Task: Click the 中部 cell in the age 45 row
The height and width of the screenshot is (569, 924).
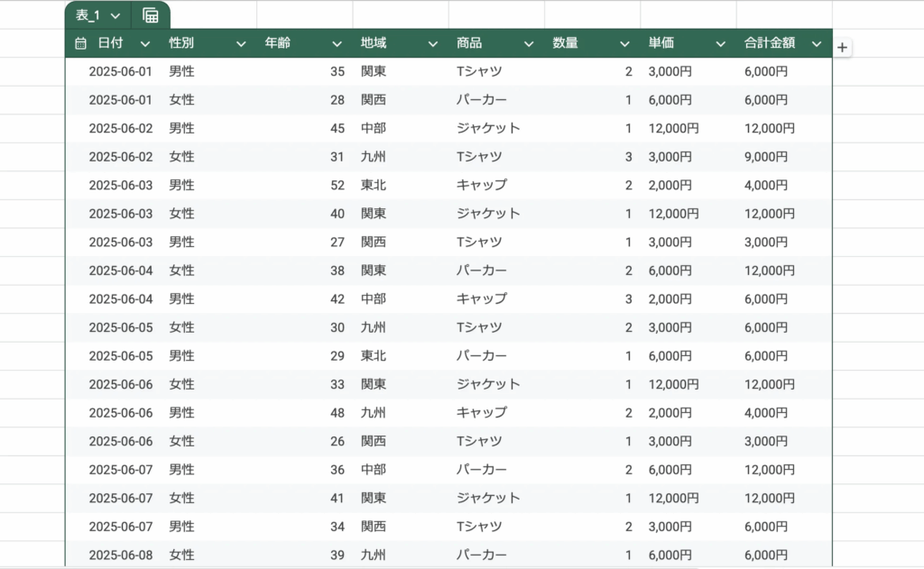Action: pyautogui.click(x=374, y=128)
